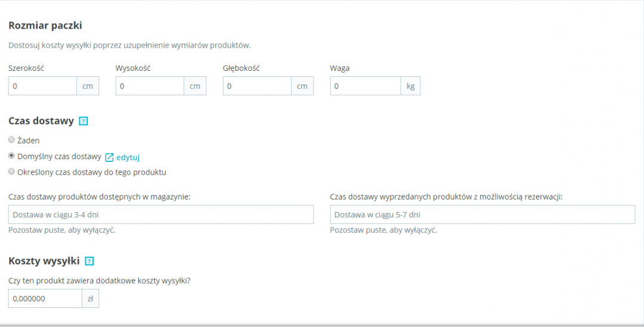Click into the Wysokość value field
This screenshot has height=327, width=644.
(x=150, y=86)
